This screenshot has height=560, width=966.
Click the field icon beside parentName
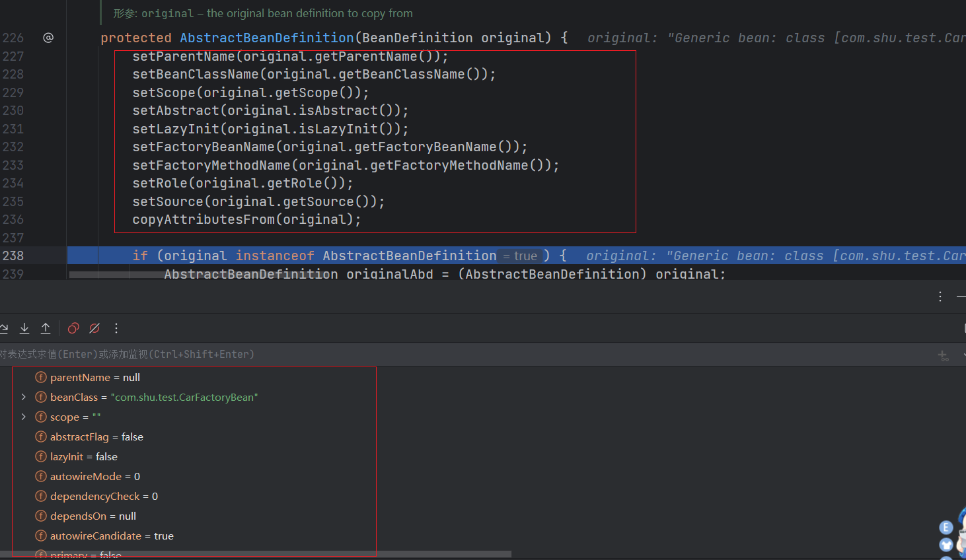click(x=41, y=377)
